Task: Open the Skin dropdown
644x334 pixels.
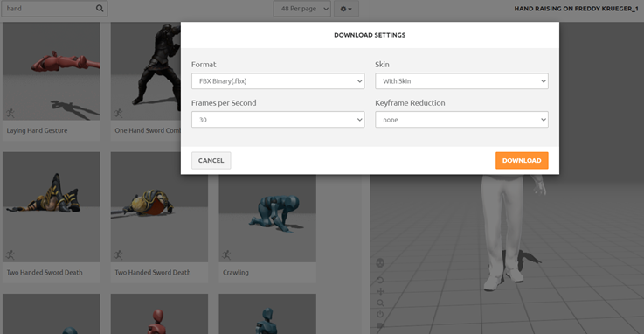Action: pyautogui.click(x=461, y=81)
